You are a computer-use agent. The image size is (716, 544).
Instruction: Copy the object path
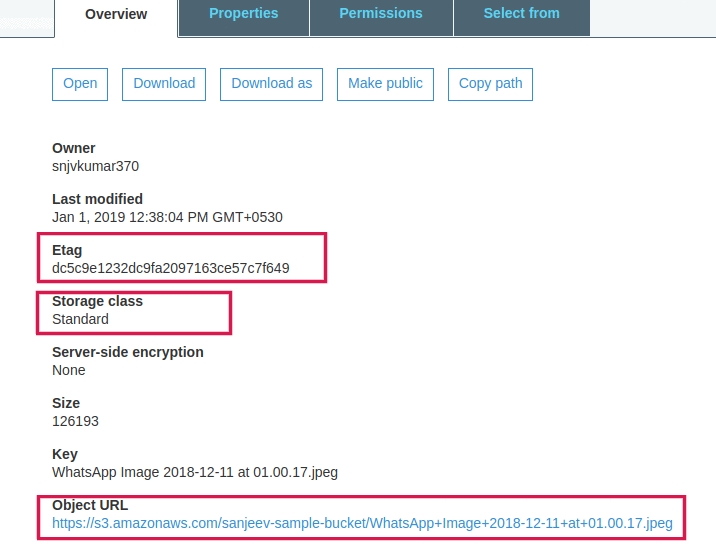[490, 84]
